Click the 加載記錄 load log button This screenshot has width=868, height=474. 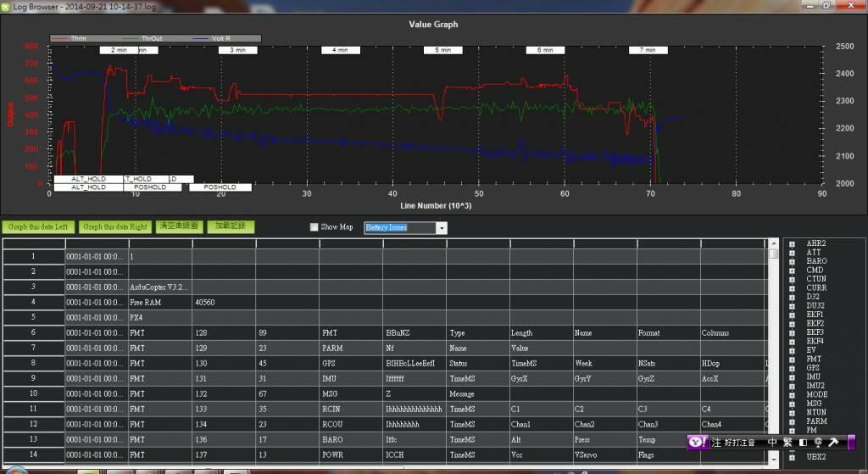pos(231,226)
